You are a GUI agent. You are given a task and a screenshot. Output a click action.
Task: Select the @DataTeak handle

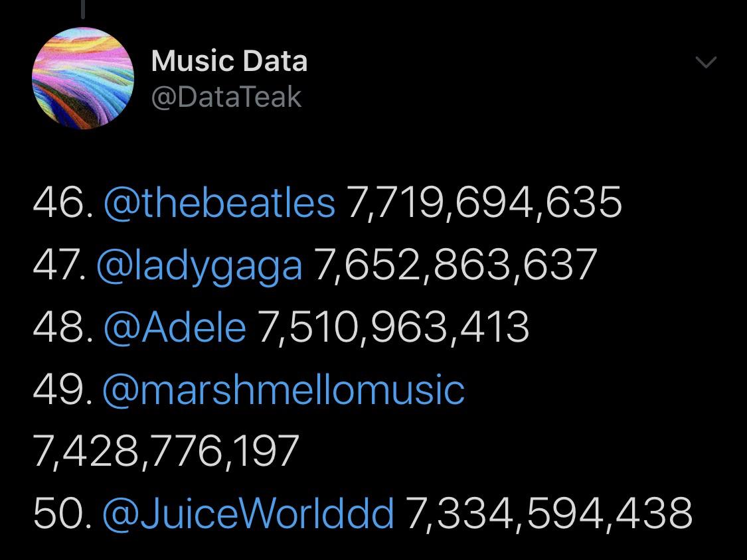(x=228, y=97)
